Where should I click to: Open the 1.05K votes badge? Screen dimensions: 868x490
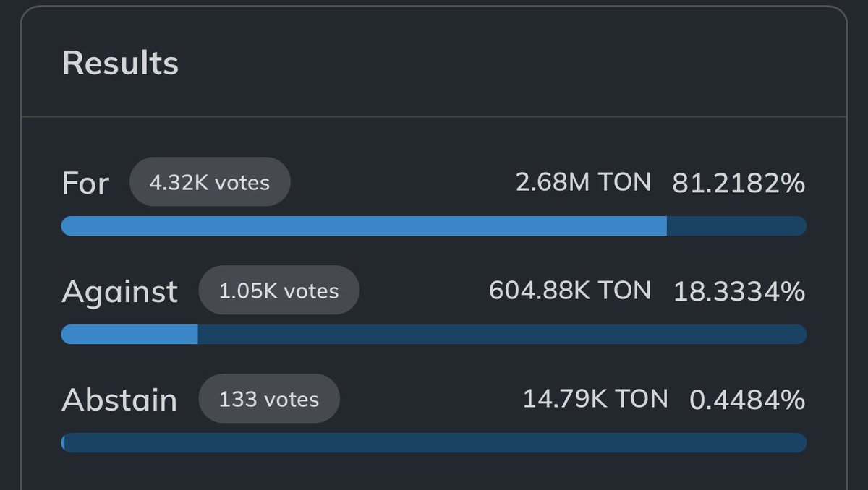coord(278,291)
